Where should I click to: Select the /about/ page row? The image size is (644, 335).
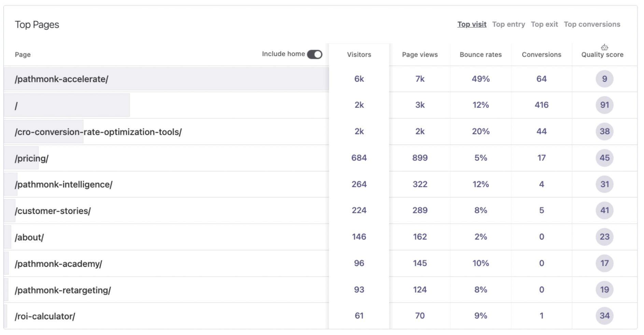coord(29,237)
